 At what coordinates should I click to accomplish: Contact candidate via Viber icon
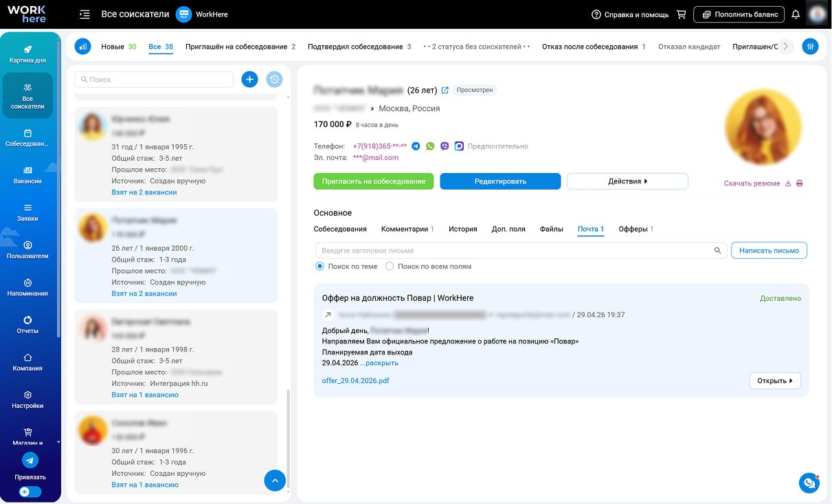445,146
